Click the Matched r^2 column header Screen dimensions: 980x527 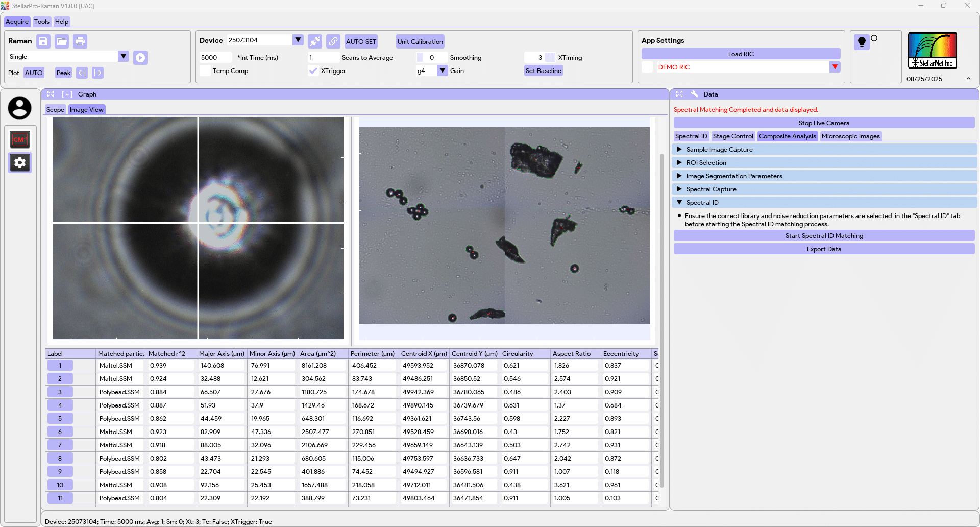[x=170, y=354]
